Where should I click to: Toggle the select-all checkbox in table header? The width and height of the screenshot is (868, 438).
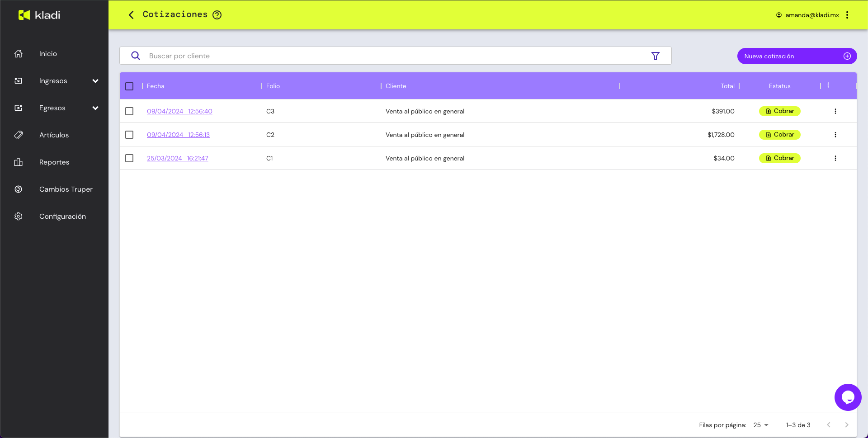tap(129, 86)
